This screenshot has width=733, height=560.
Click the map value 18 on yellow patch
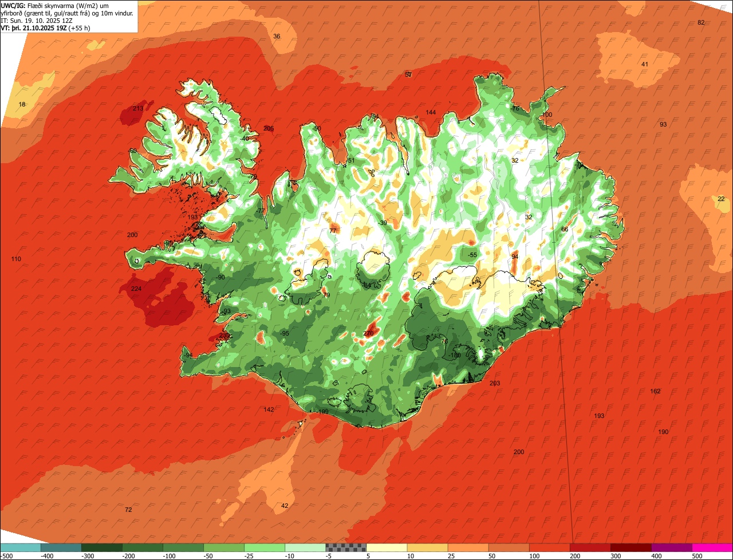coord(22,104)
